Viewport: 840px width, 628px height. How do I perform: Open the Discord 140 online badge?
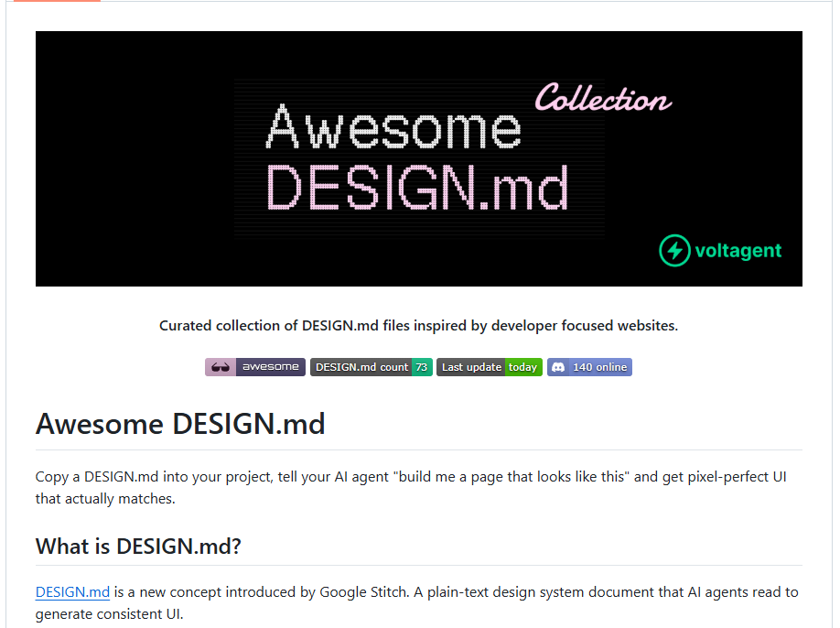coord(589,367)
